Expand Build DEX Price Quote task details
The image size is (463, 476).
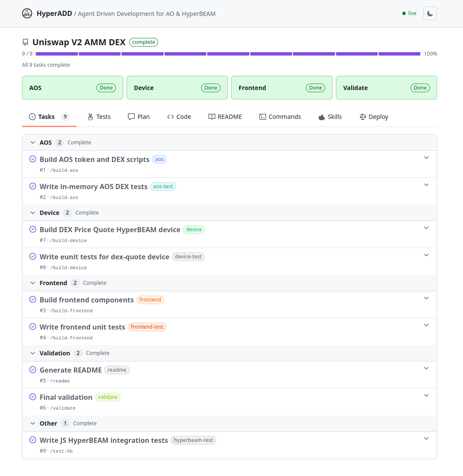point(426,228)
